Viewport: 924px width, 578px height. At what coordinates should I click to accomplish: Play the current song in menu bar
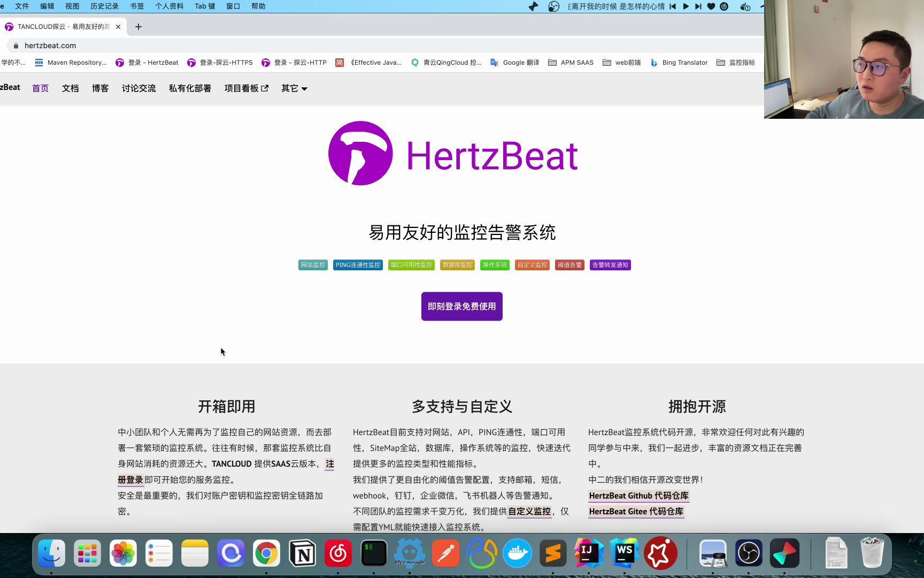tap(686, 6)
